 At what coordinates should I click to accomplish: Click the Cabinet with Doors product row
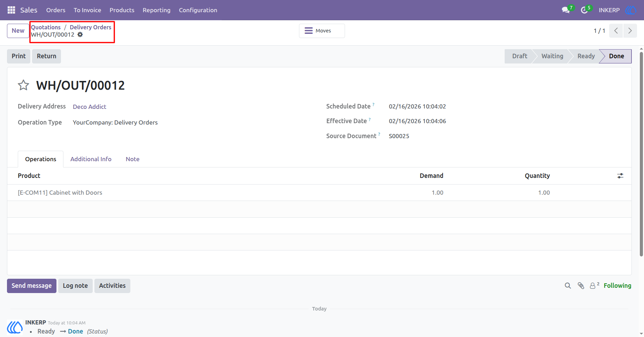[x=319, y=193]
